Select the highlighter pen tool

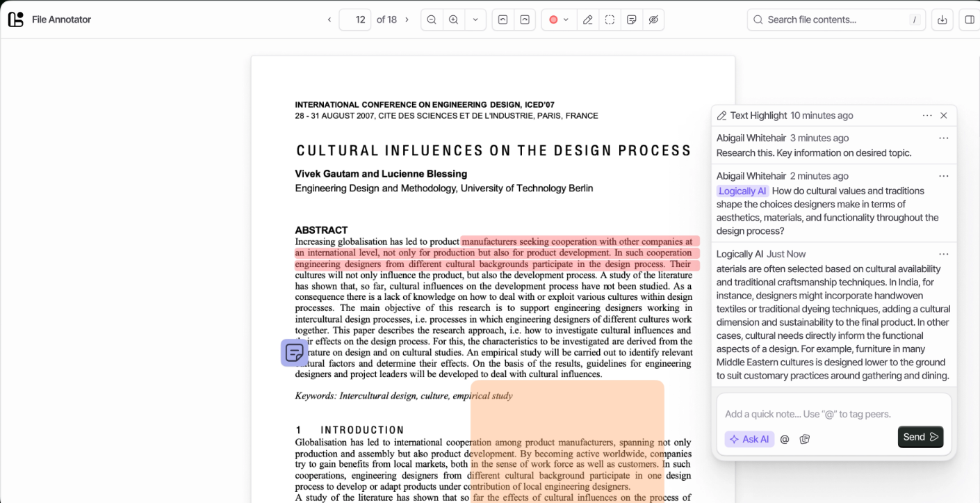588,19
